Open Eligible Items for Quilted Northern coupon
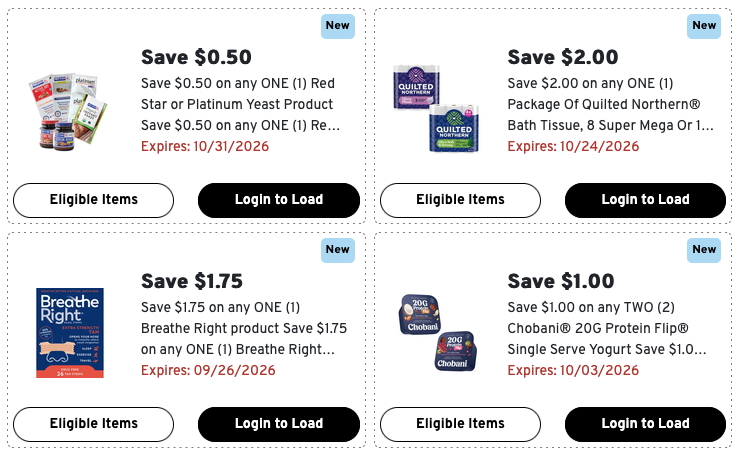Image resolution: width=740 pixels, height=450 pixels. [x=460, y=200]
